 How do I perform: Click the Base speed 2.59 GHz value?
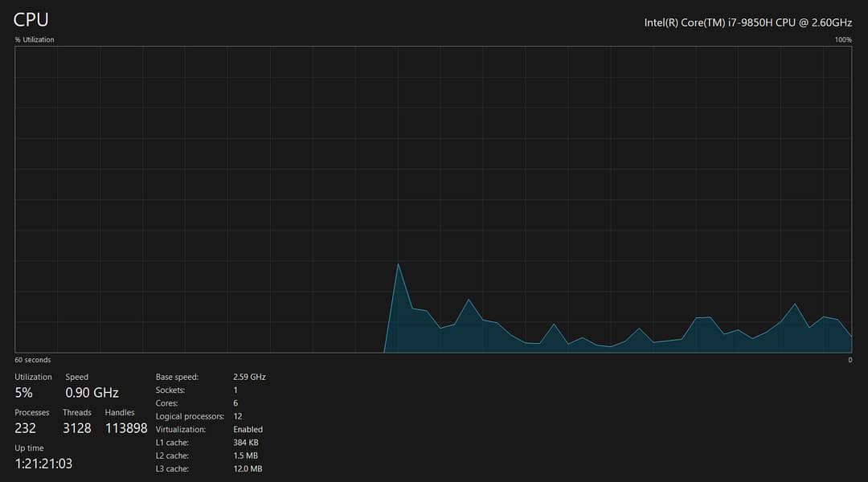(x=249, y=377)
